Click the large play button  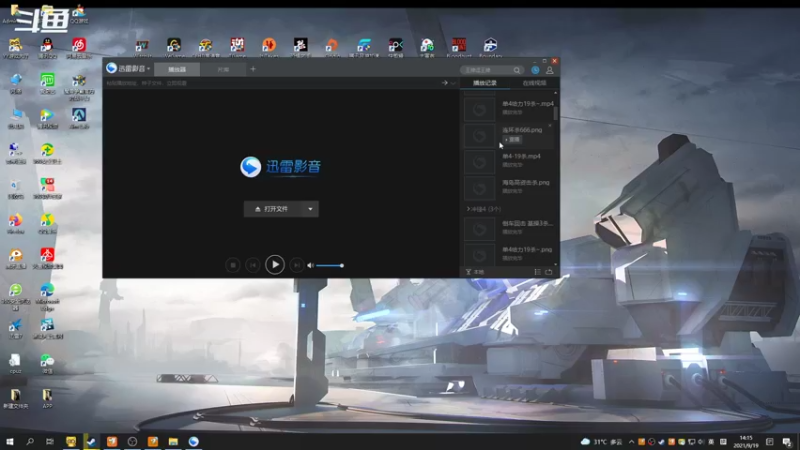point(275,264)
